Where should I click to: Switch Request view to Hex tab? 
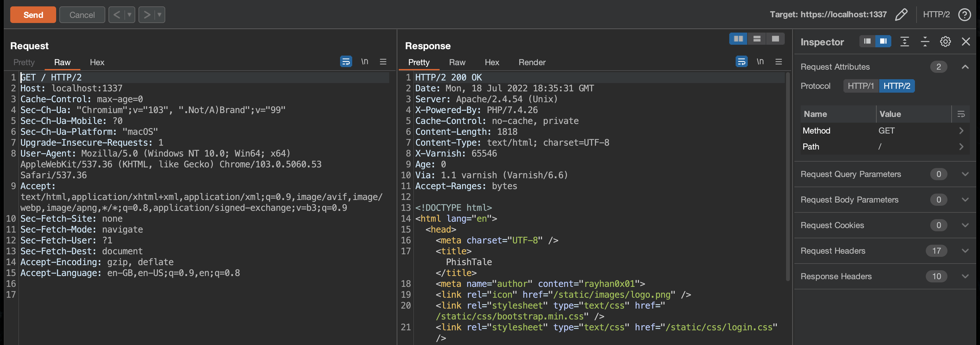coord(97,62)
